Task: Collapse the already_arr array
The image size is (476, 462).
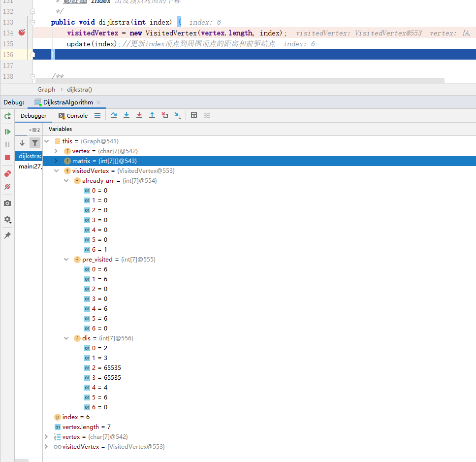Action: (x=66, y=181)
